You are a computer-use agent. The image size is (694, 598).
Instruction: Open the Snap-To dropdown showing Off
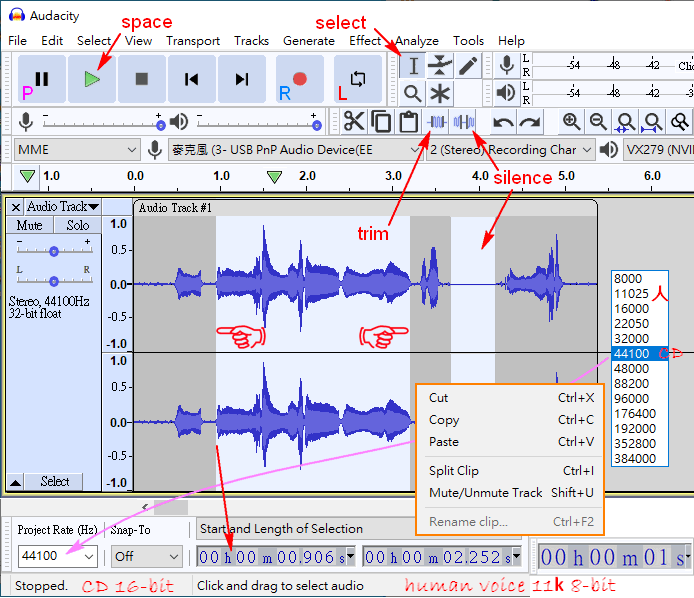[146, 556]
